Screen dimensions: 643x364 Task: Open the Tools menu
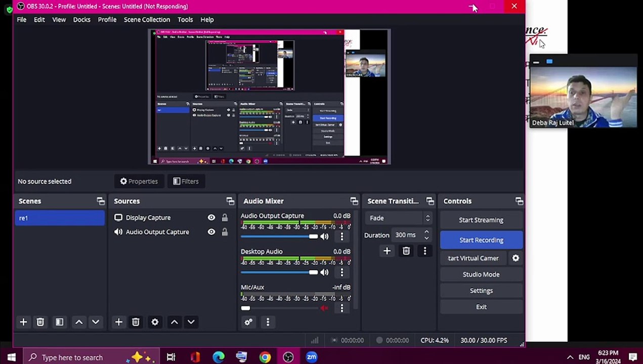[185, 20]
